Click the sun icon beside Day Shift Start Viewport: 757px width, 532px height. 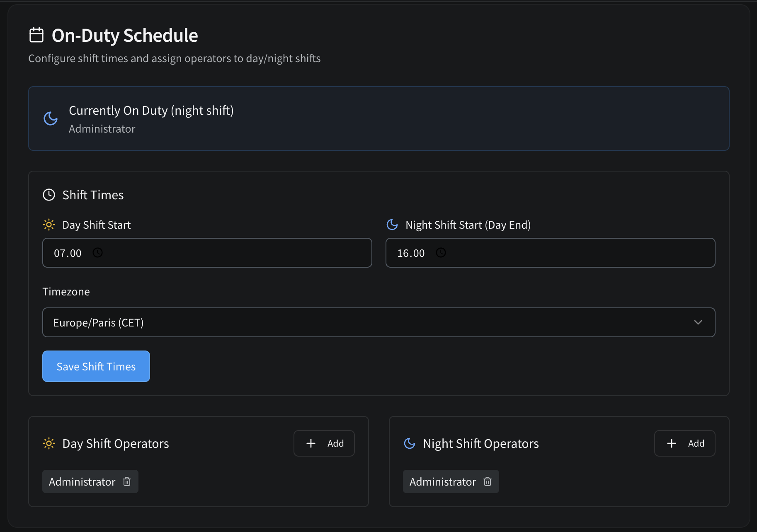(x=49, y=225)
